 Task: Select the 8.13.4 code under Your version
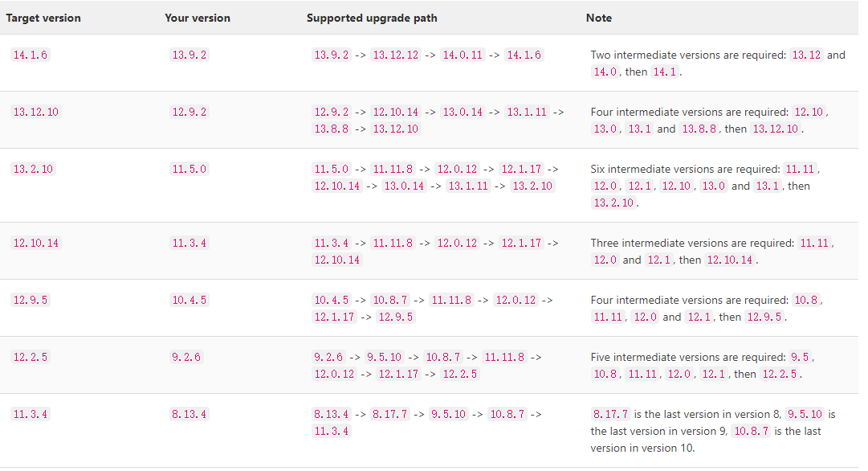click(x=189, y=415)
